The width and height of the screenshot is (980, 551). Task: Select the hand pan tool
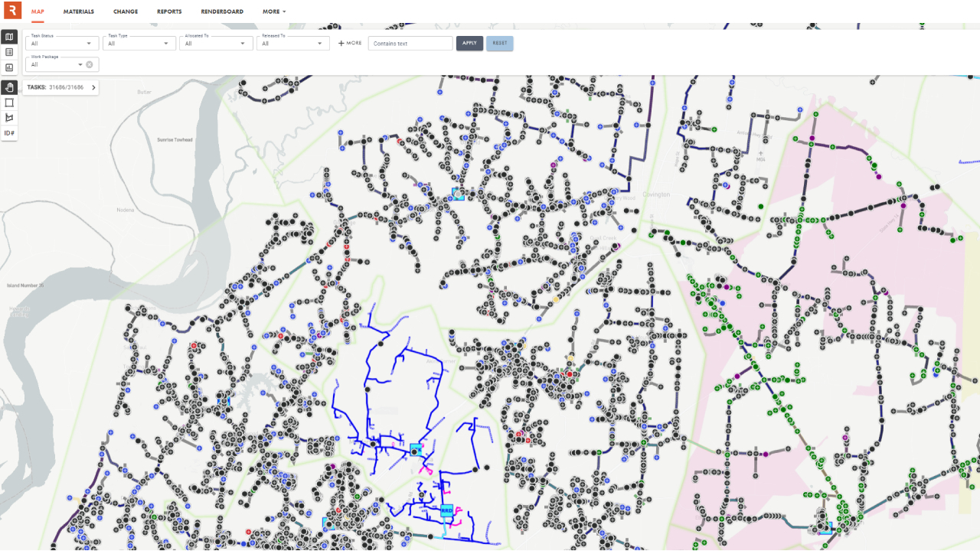[x=9, y=87]
